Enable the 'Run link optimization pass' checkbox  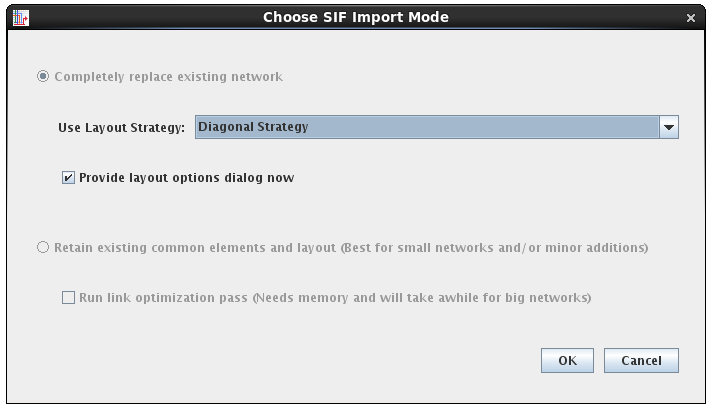point(68,297)
